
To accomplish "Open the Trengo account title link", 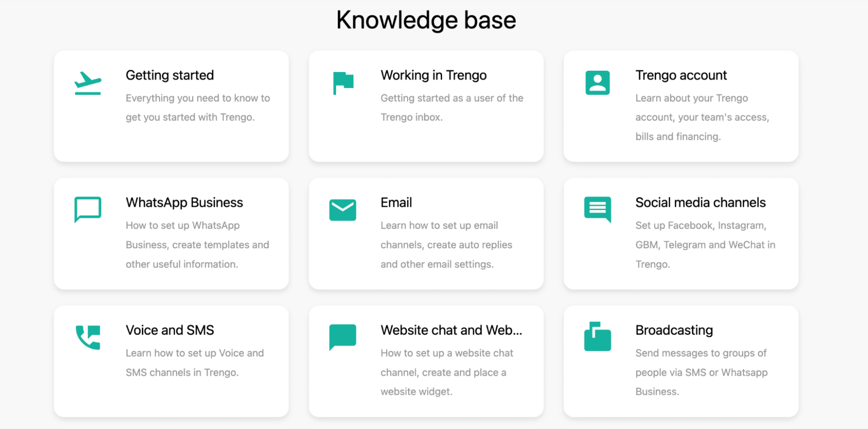I will pyautogui.click(x=681, y=75).
